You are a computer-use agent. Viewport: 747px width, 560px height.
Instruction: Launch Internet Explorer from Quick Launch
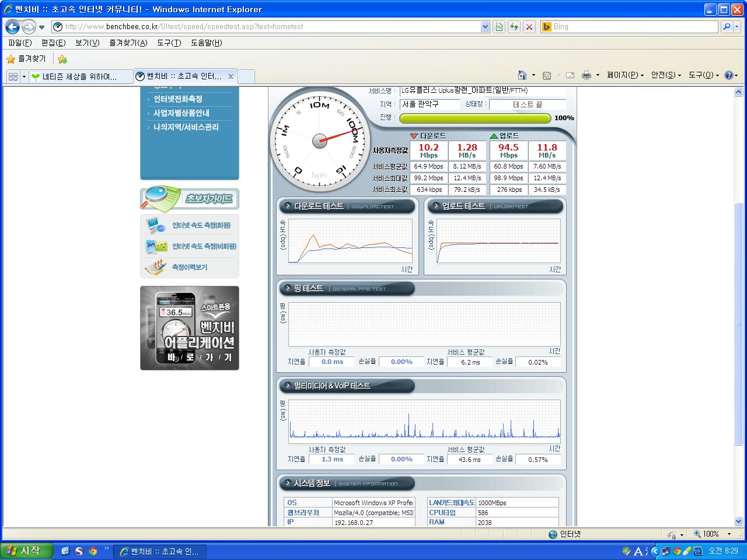tap(65, 551)
